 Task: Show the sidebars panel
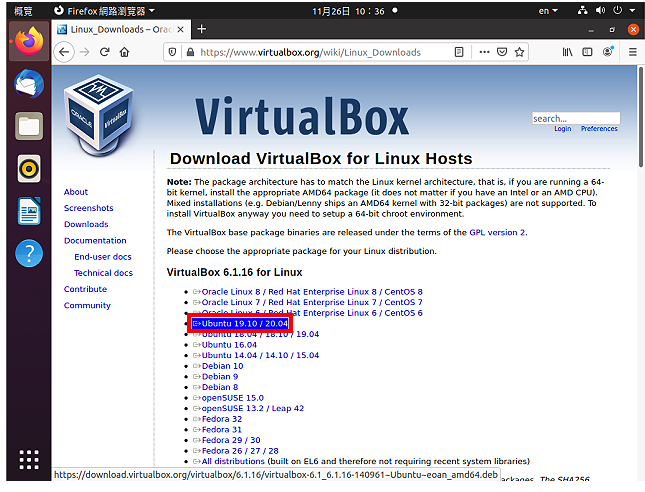(587, 52)
